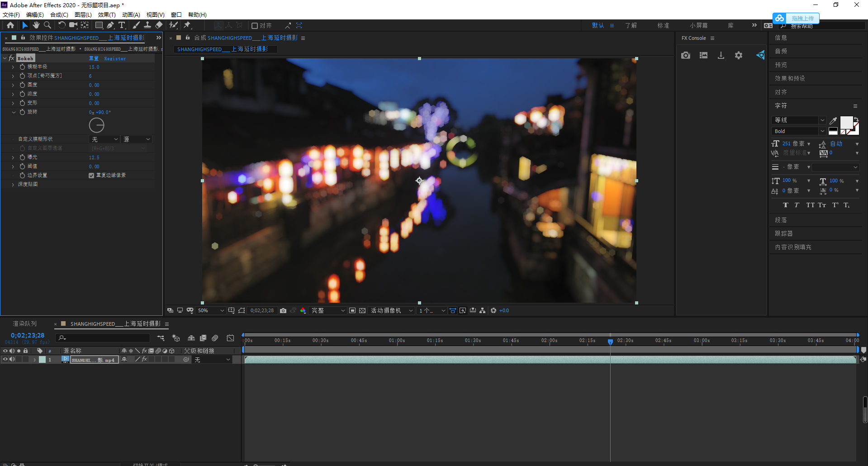Image resolution: width=868 pixels, height=466 pixels.
Task: Open the Graph Editor icon
Action: (x=230, y=338)
